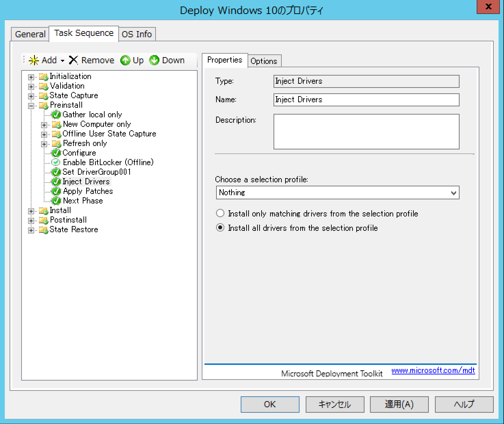Click the Enable BitLocker (Offline) disabled icon

56,162
